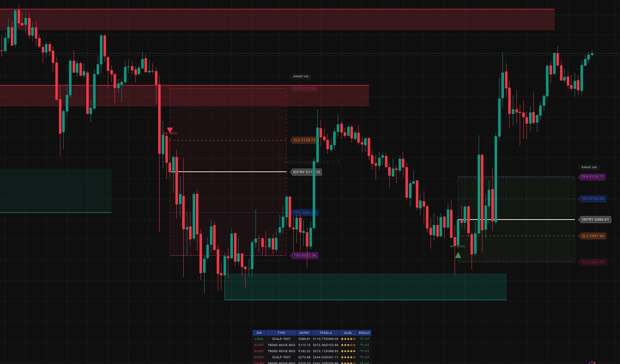Click the SL2 5128.73 price label

click(304, 140)
